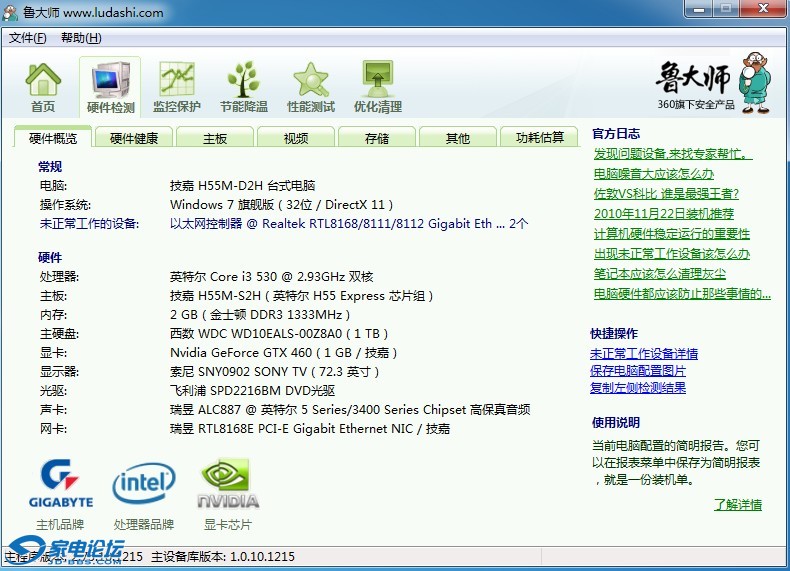Select the 硬件检测 hardware detection icon
Viewport: 790px width, 571px height.
tap(110, 87)
